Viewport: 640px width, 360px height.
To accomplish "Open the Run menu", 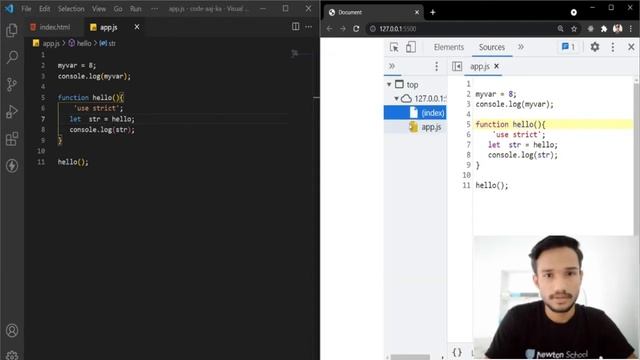I will click(136, 9).
